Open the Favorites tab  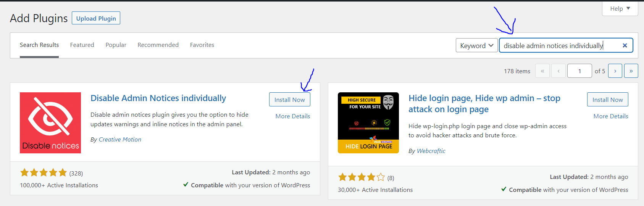point(202,45)
